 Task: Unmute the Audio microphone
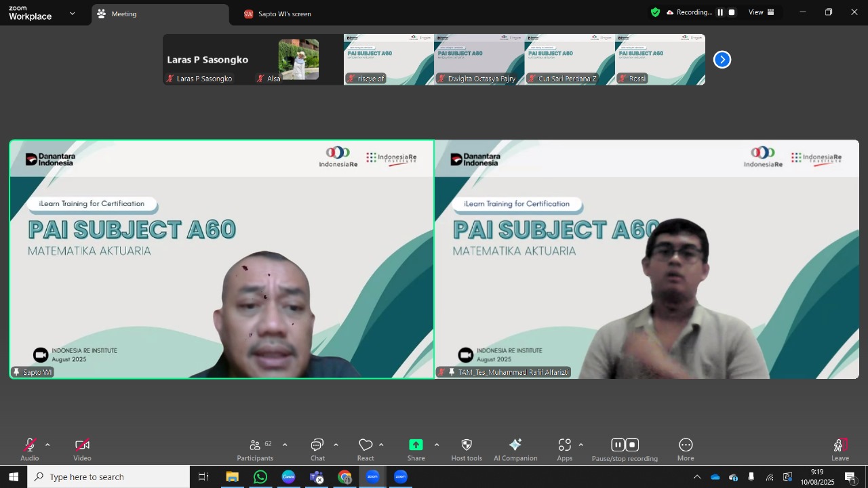[30, 449]
